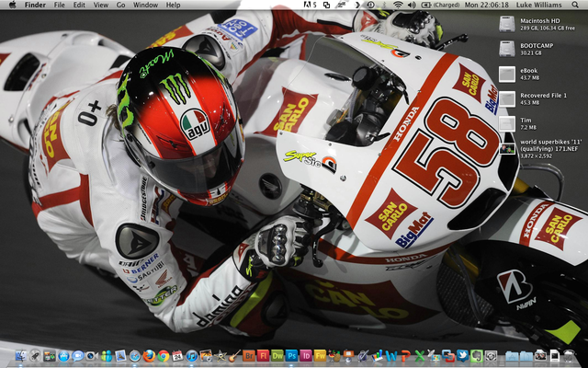Open the App Store dock icon
The image size is (588, 368).
point(63,356)
